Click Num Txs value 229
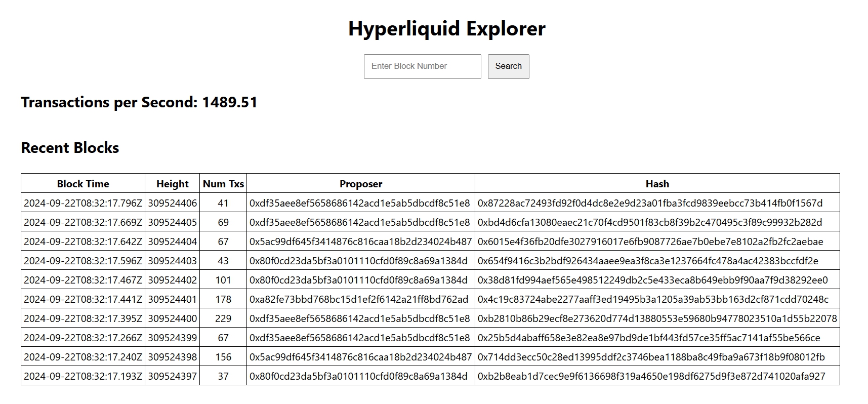The height and width of the screenshot is (404, 868). 223,318
